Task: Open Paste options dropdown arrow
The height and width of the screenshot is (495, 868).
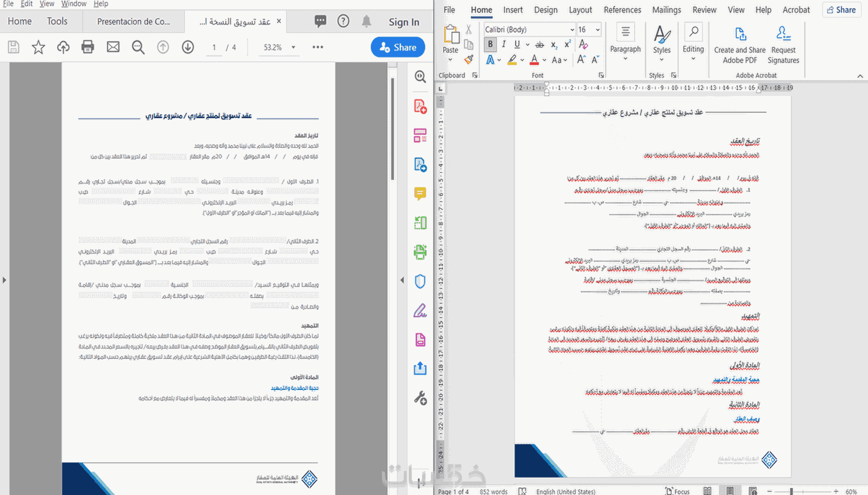Action: coord(450,60)
